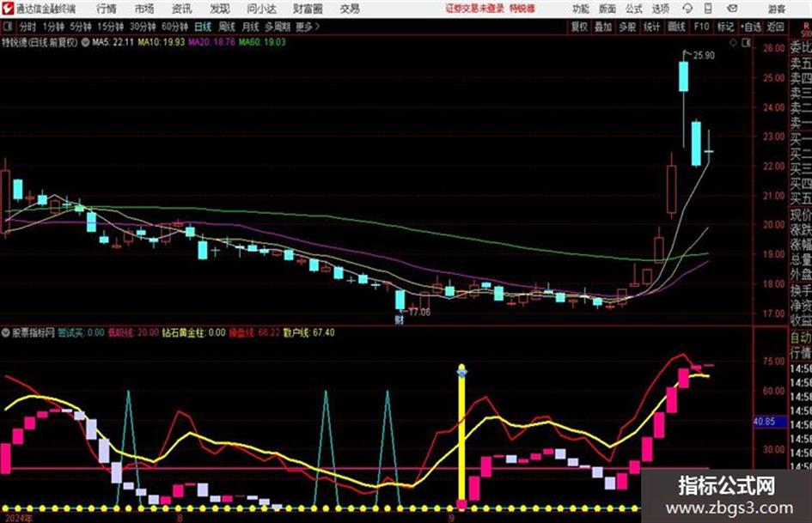Add stock via the 自选 button
The height and width of the screenshot is (523, 812).
coord(751,27)
